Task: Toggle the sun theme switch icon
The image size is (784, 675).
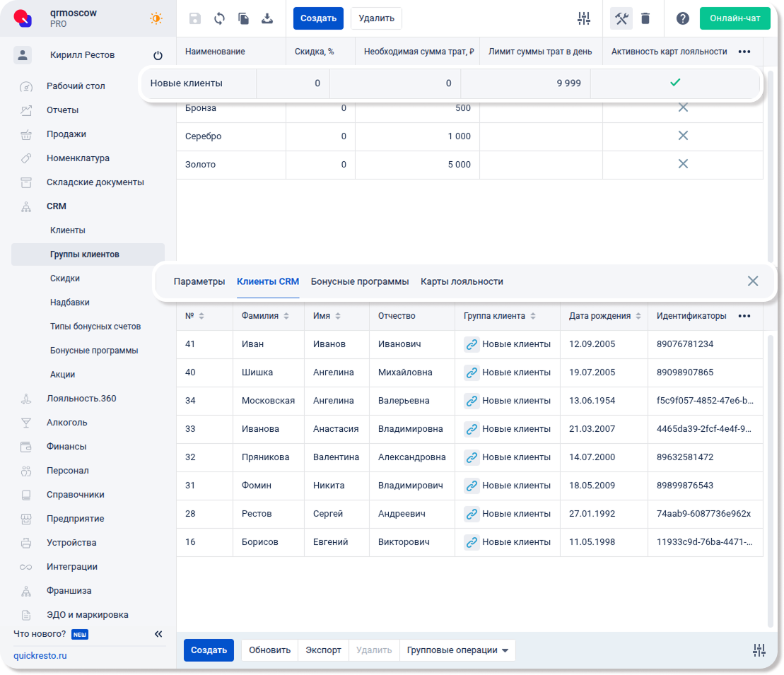Action: pos(156,18)
